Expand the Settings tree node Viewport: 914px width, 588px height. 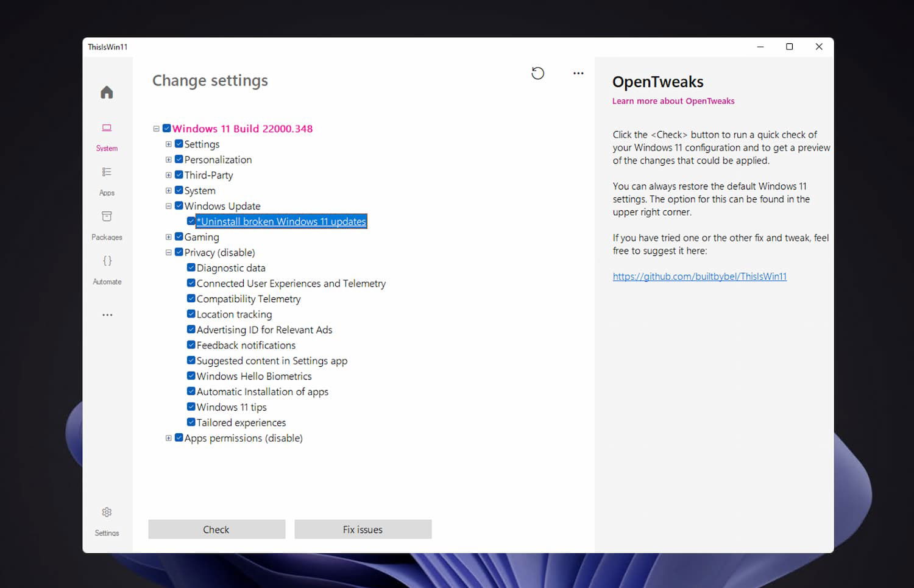(x=168, y=144)
